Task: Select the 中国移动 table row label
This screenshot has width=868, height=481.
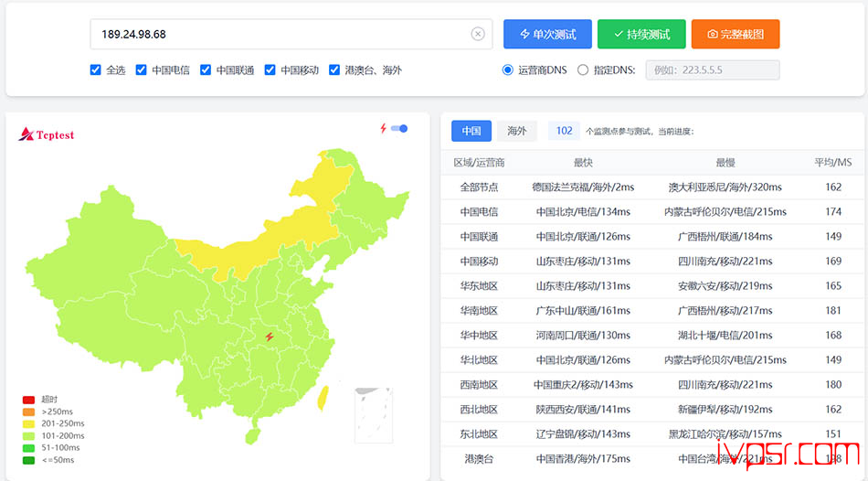Action: coord(479,261)
